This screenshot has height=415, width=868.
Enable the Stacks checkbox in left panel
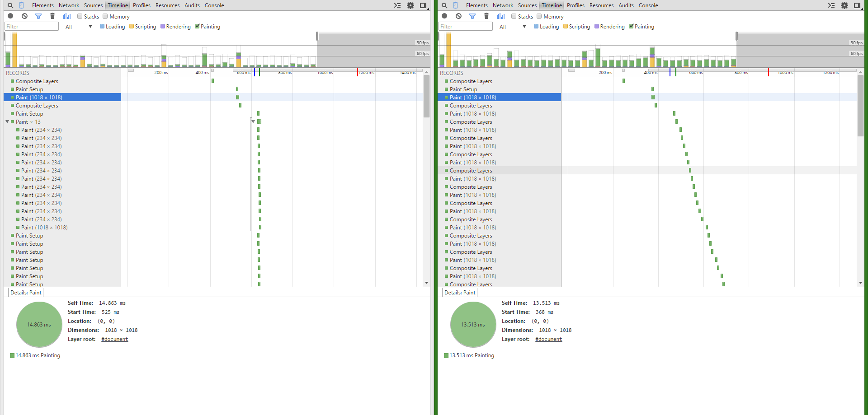click(80, 16)
